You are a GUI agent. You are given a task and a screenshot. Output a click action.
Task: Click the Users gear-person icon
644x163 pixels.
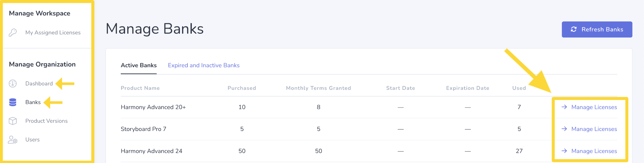tap(13, 140)
